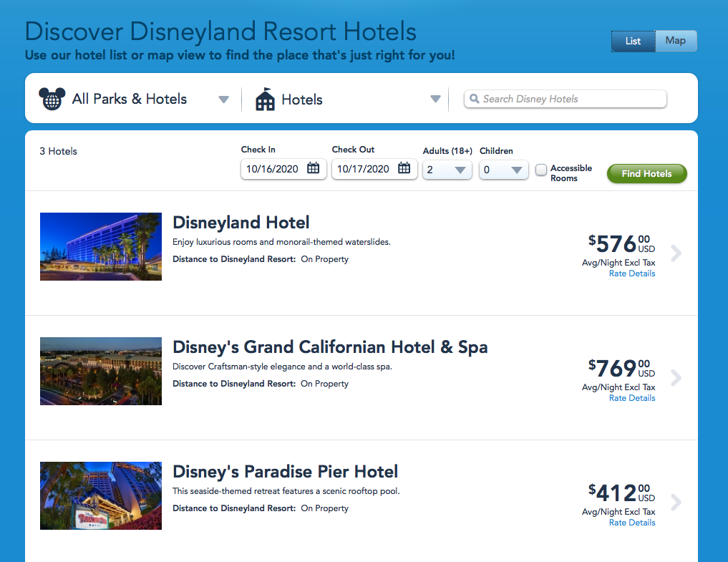Image resolution: width=728 pixels, height=562 pixels.
Task: Click the Grand Californian Hotel thumbnail photo
Action: click(101, 371)
